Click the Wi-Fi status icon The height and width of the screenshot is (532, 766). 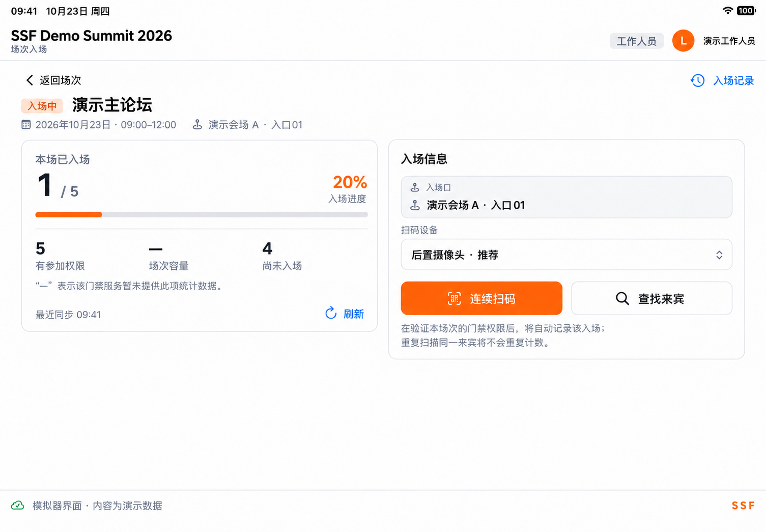(728, 11)
